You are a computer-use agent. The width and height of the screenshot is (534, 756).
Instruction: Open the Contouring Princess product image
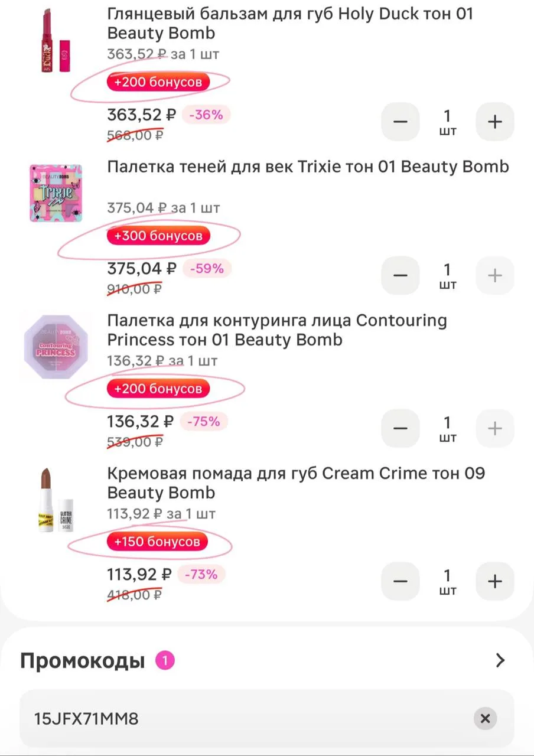56,346
